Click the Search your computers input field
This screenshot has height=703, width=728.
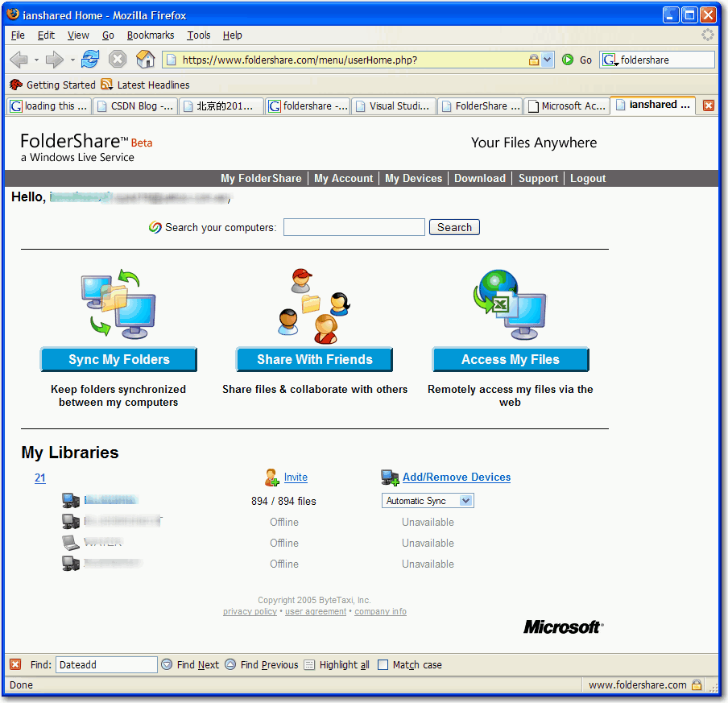[x=354, y=227]
